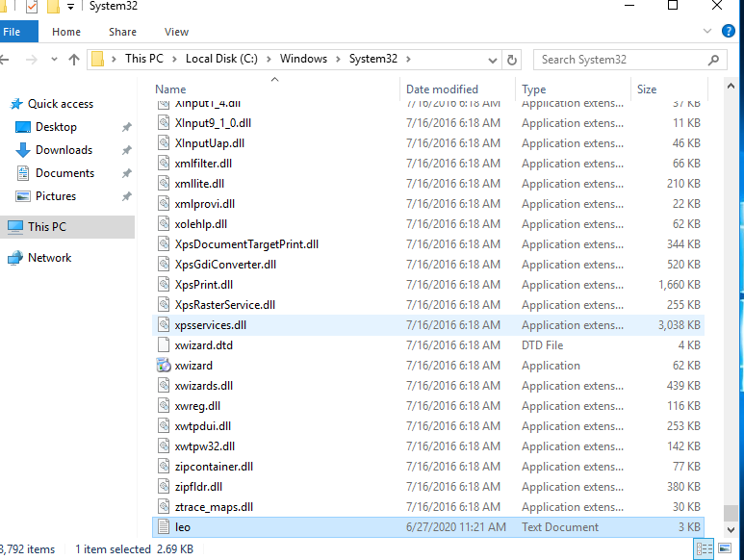This screenshot has height=560, width=744.
Task: Click the pin icon next to Desktop
Action: (127, 127)
